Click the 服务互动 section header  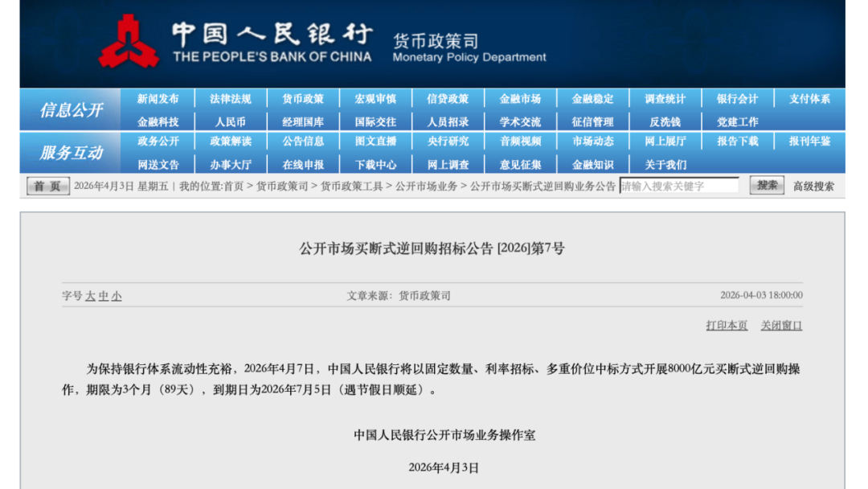pyautogui.click(x=71, y=153)
